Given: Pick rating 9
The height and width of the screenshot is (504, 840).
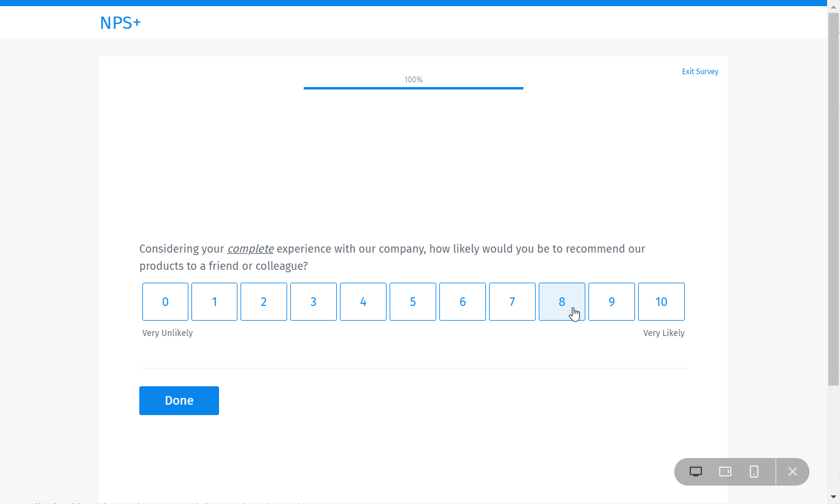Looking at the screenshot, I should pos(611,302).
